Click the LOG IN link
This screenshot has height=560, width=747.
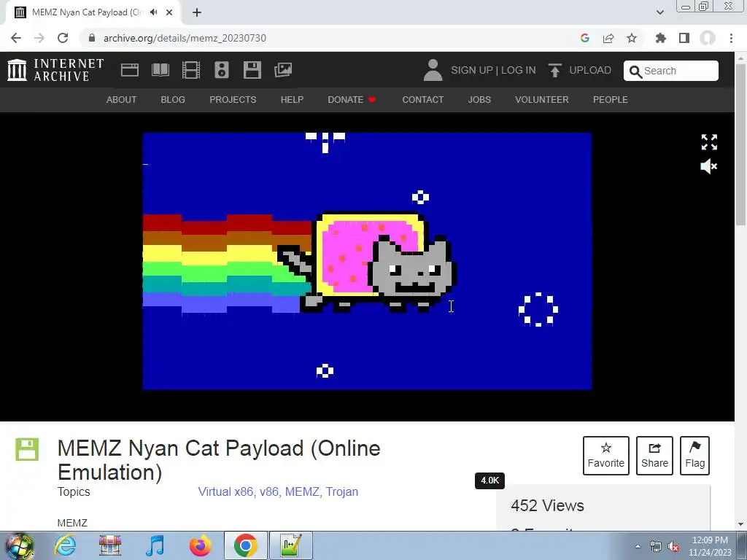point(519,70)
